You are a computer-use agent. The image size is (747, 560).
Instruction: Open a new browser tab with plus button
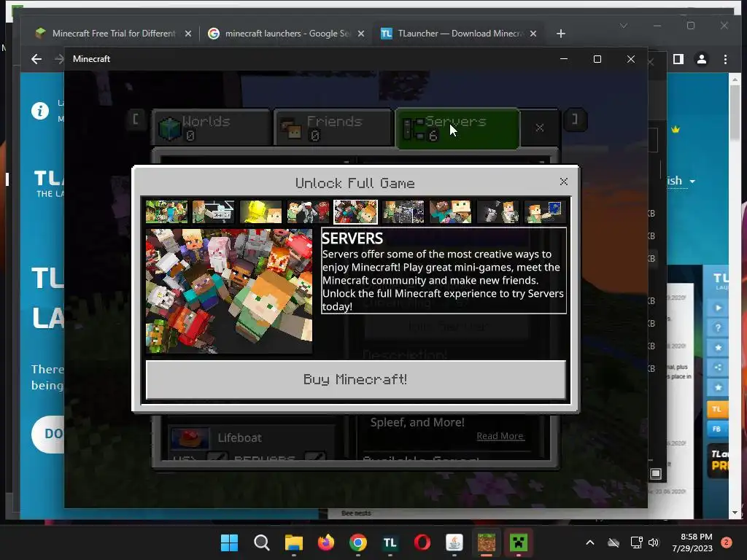click(x=561, y=34)
